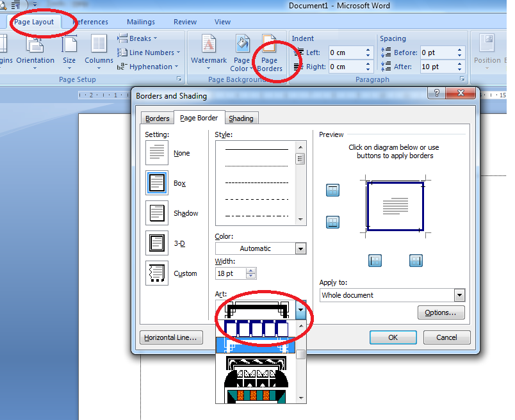The image size is (515, 420).
Task: Increase the Indent Right value
Action: [368, 64]
